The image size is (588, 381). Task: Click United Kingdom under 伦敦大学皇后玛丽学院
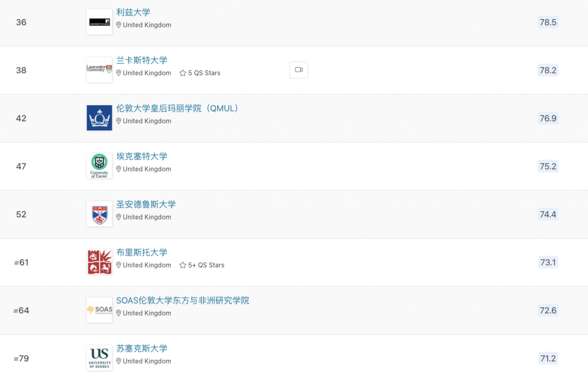coord(147,121)
